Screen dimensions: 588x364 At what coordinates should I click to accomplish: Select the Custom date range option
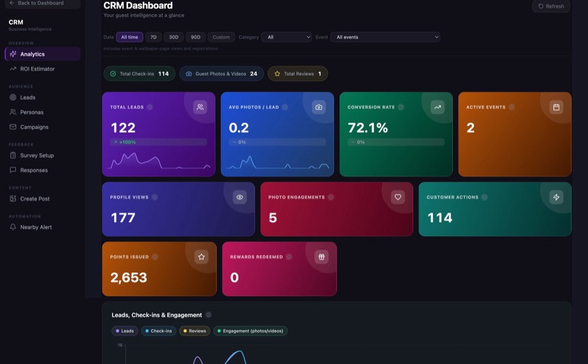pyautogui.click(x=221, y=37)
